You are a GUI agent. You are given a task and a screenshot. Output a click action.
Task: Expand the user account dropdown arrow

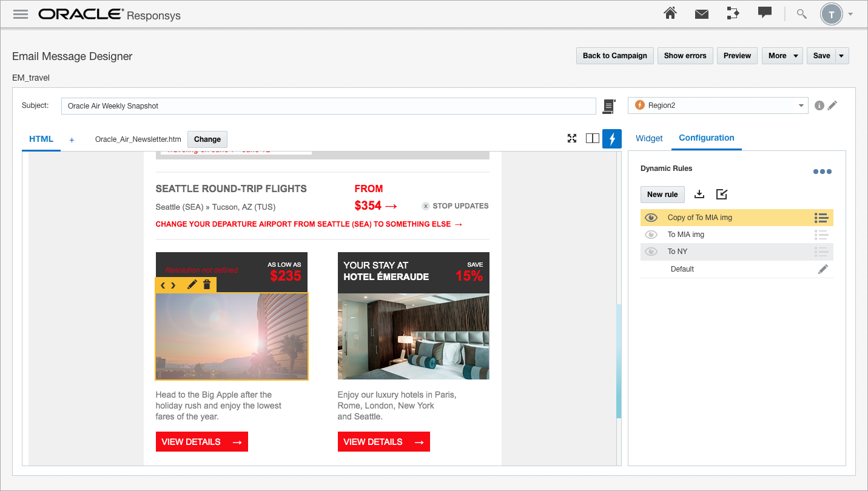(850, 14)
